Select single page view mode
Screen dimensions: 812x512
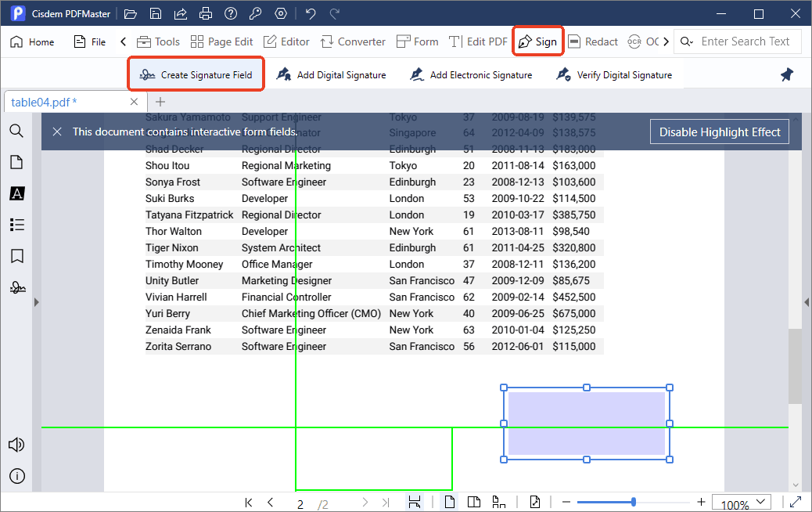450,502
